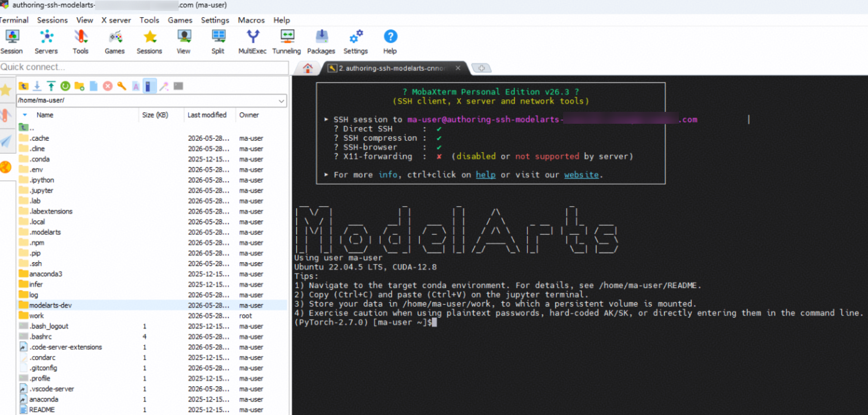Screen dimensions: 868x415
Task: Open the star Sessions sidebar tab
Action: tap(6, 89)
